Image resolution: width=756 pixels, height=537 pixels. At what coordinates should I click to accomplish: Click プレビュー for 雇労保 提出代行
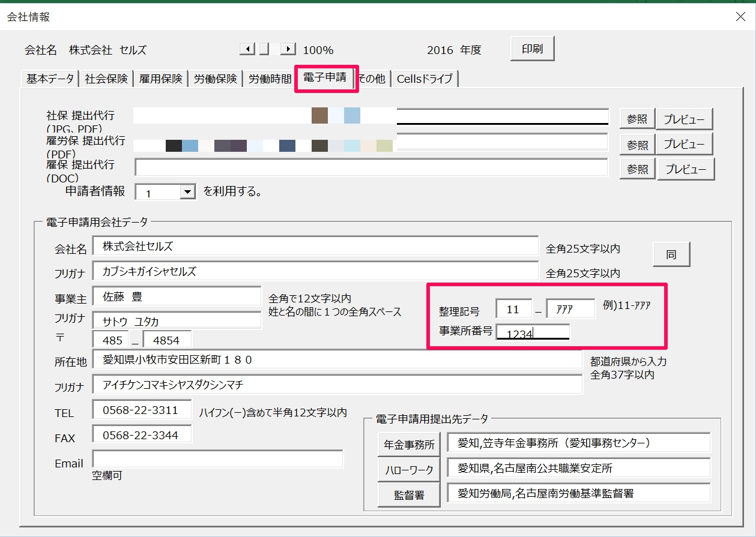(x=684, y=144)
